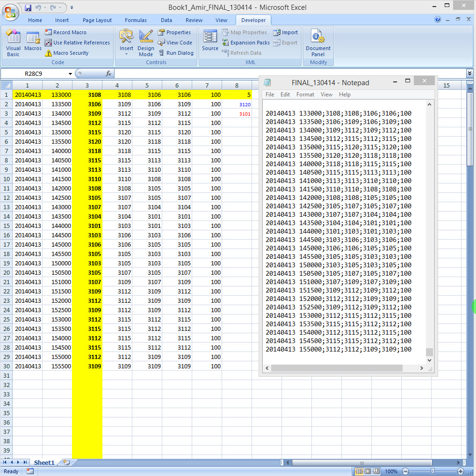476x476 pixels.
Task: Select column 3 header
Action: coord(87,85)
